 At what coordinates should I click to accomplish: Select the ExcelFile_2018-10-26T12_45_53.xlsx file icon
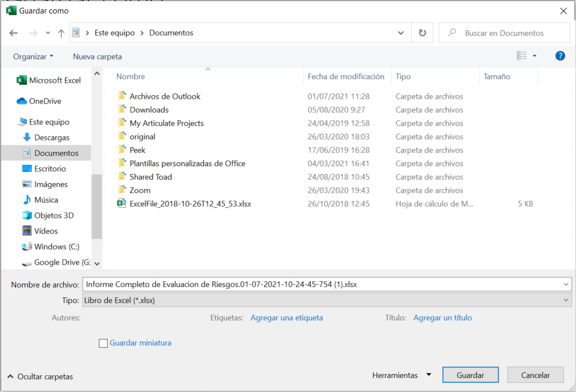click(122, 204)
